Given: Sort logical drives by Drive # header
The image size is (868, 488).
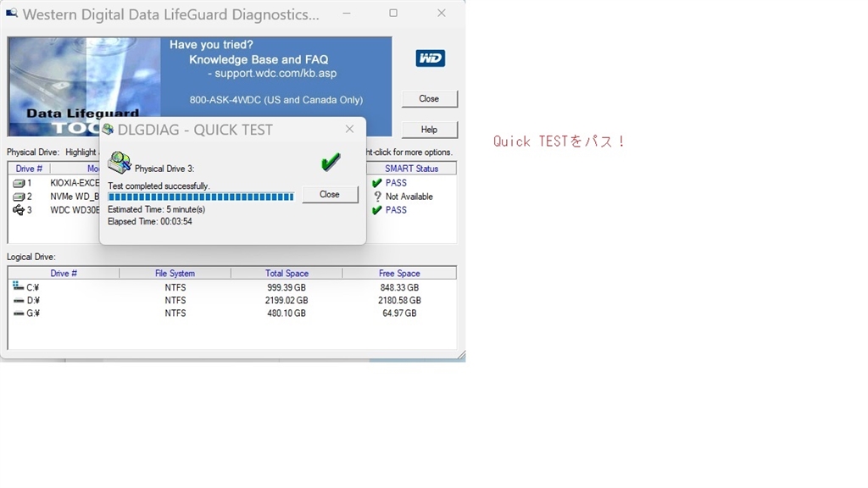Looking at the screenshot, I should (64, 274).
